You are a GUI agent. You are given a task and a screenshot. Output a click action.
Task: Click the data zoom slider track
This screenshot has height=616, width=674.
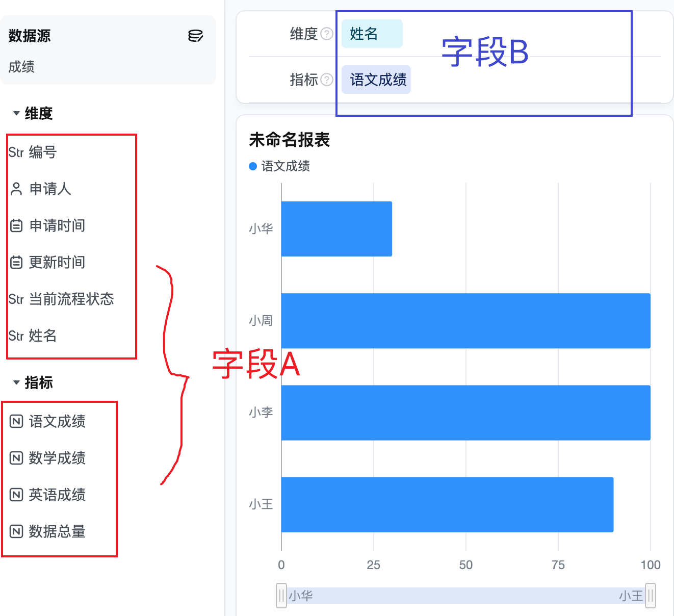(466, 596)
